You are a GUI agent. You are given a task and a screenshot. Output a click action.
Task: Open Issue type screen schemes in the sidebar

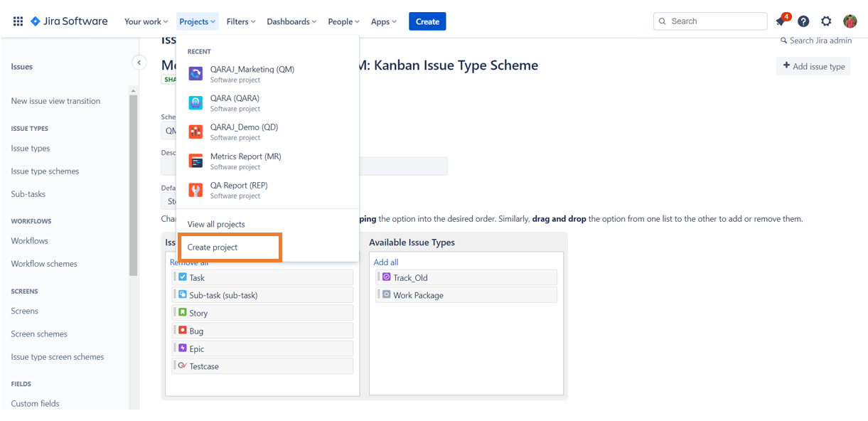click(58, 357)
